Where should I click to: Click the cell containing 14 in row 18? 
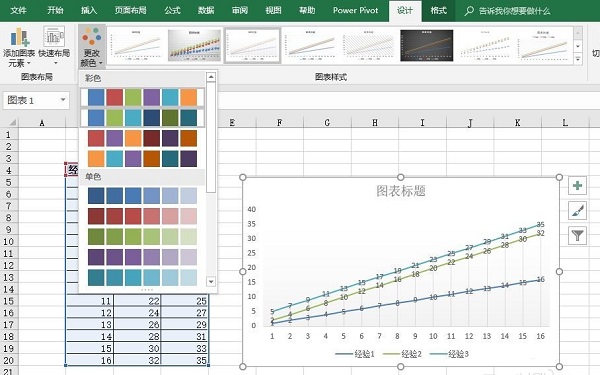click(90, 337)
